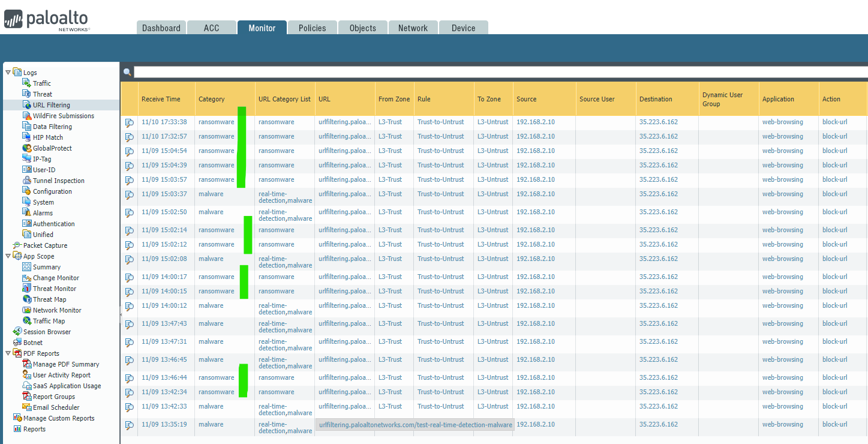
Task: Switch to the Dashboard tab
Action: [161, 27]
